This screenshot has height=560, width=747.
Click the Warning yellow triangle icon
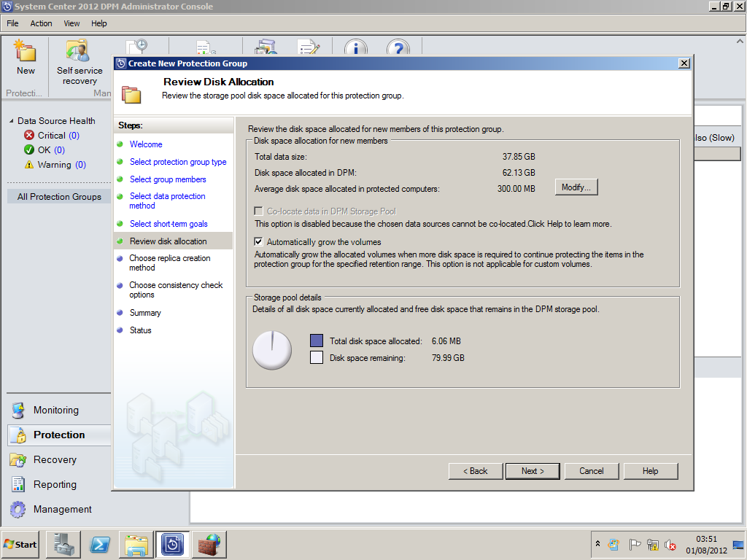29,165
